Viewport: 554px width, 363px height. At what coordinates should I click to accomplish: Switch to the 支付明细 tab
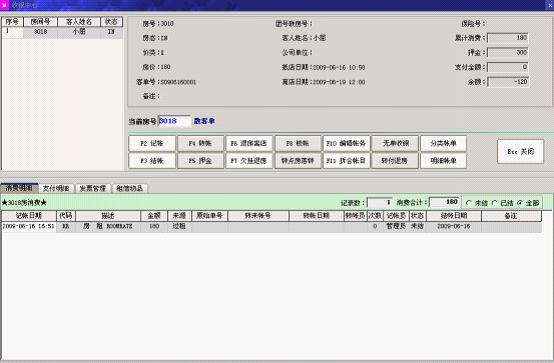[56, 188]
